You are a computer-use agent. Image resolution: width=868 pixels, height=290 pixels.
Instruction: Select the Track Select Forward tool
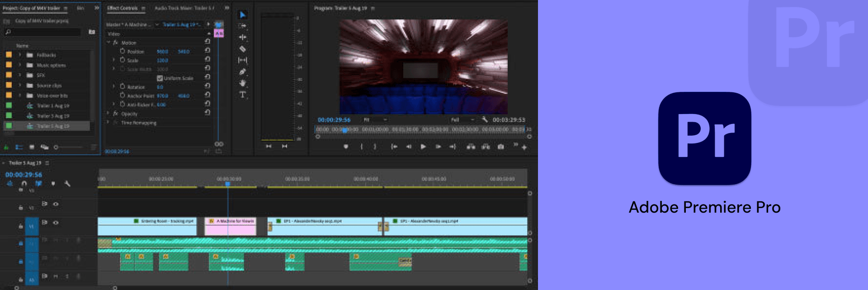tap(243, 26)
